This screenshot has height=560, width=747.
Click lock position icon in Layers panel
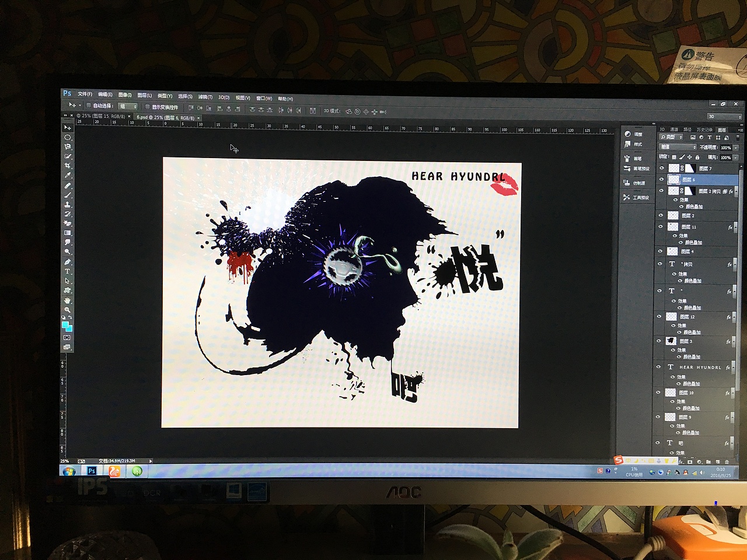(x=689, y=157)
